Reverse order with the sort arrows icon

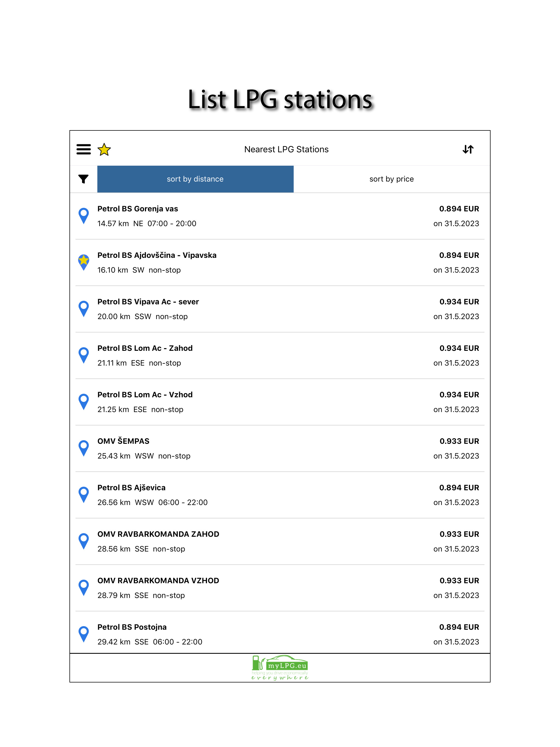click(468, 149)
